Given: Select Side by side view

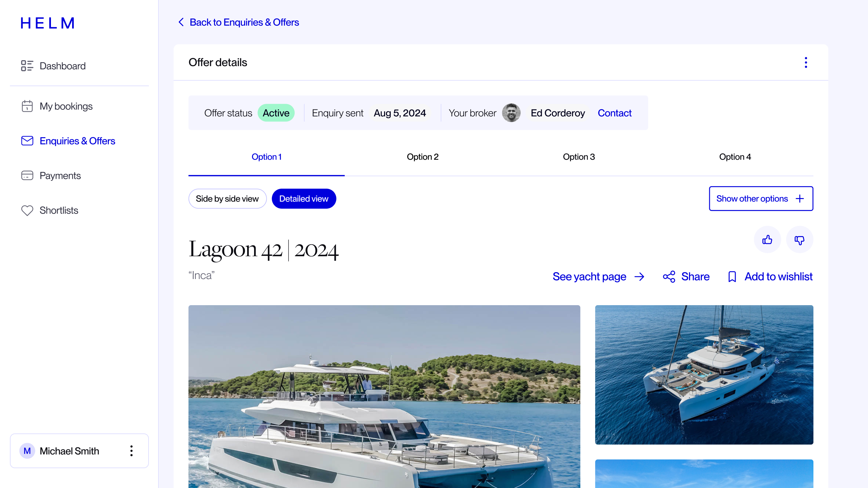Looking at the screenshot, I should pos(227,199).
